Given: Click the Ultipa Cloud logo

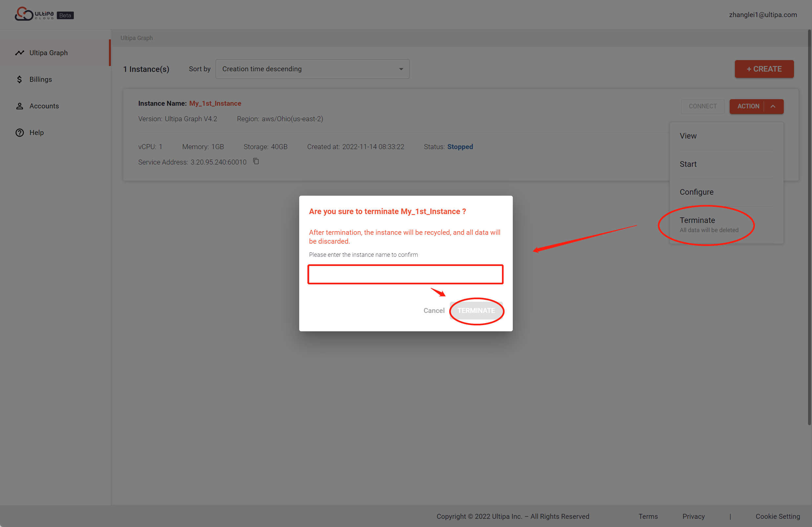Looking at the screenshot, I should pos(34,14).
